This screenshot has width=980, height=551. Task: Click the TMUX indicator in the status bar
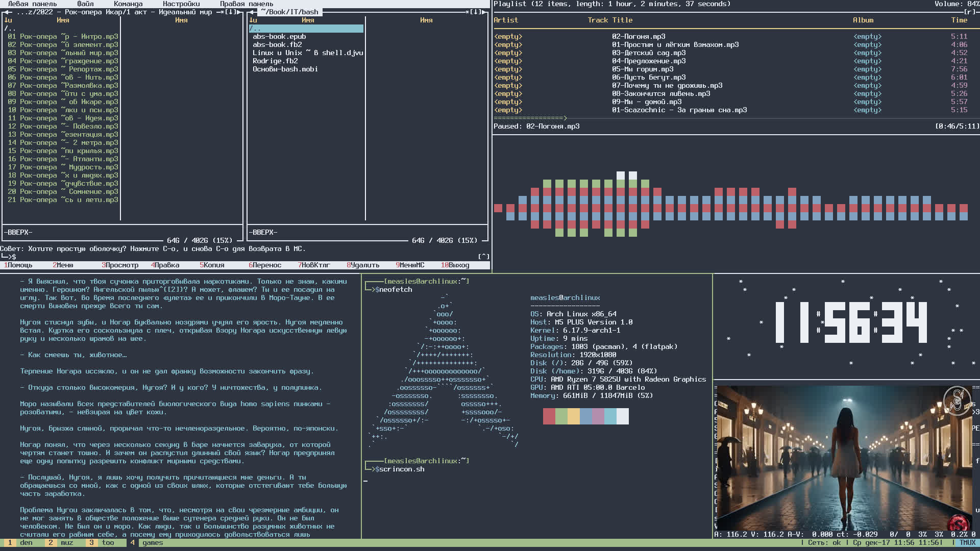pos(967,543)
